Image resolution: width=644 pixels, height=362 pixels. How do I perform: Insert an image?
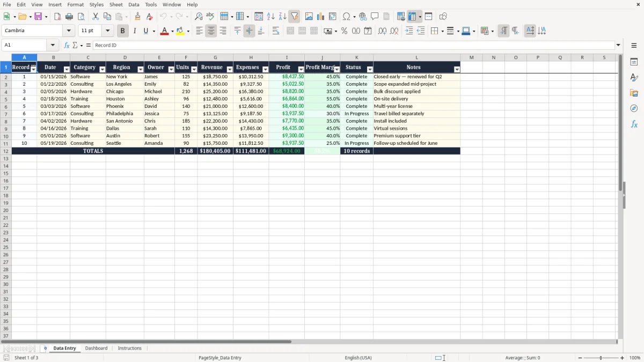click(x=309, y=17)
